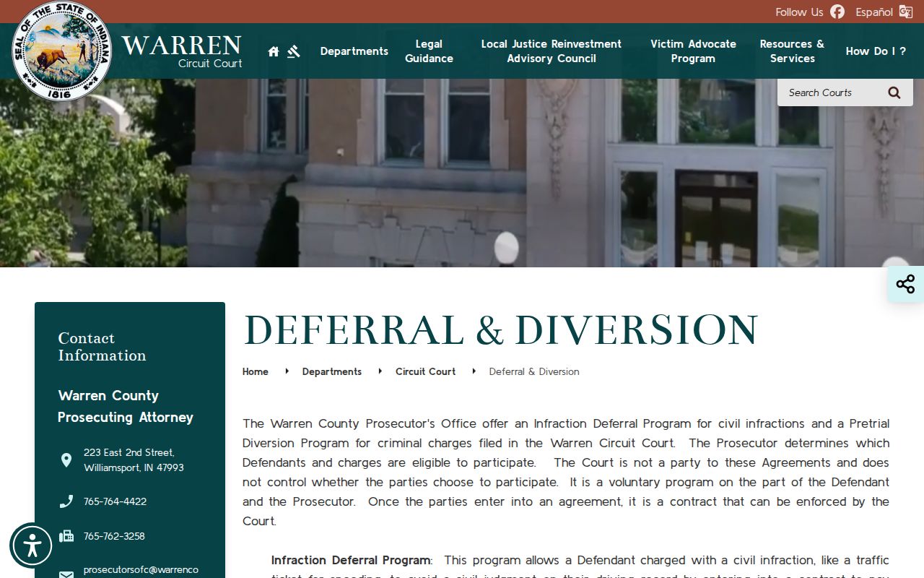The image size is (924, 578).
Task: Click the fax icon beside 765-762-3258
Action: pyautogui.click(x=66, y=536)
